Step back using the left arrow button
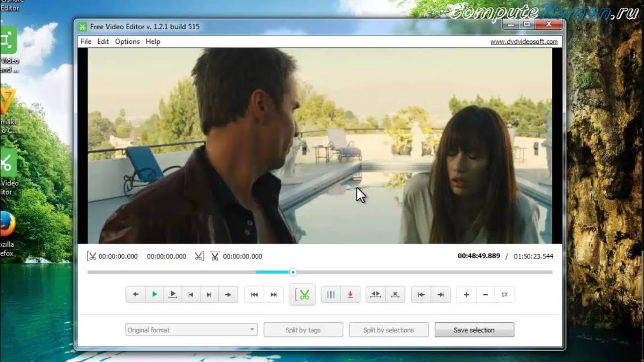Viewport: 644px width, 362px height. [x=135, y=295]
